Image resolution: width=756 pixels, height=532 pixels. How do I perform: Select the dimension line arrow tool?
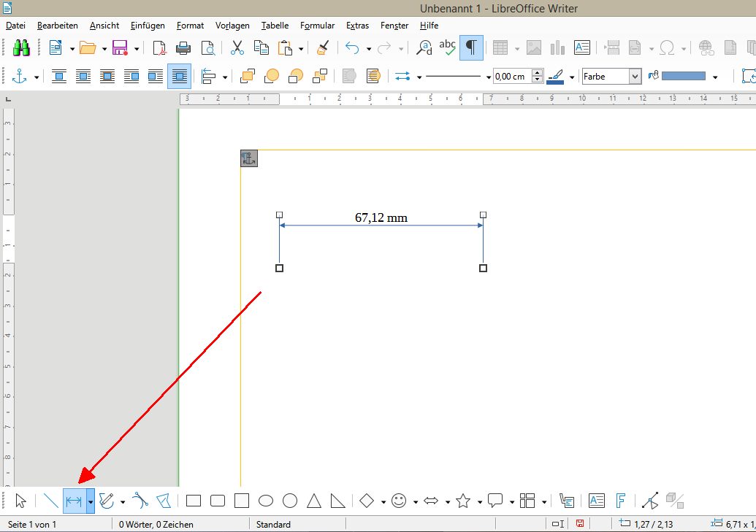pos(74,501)
